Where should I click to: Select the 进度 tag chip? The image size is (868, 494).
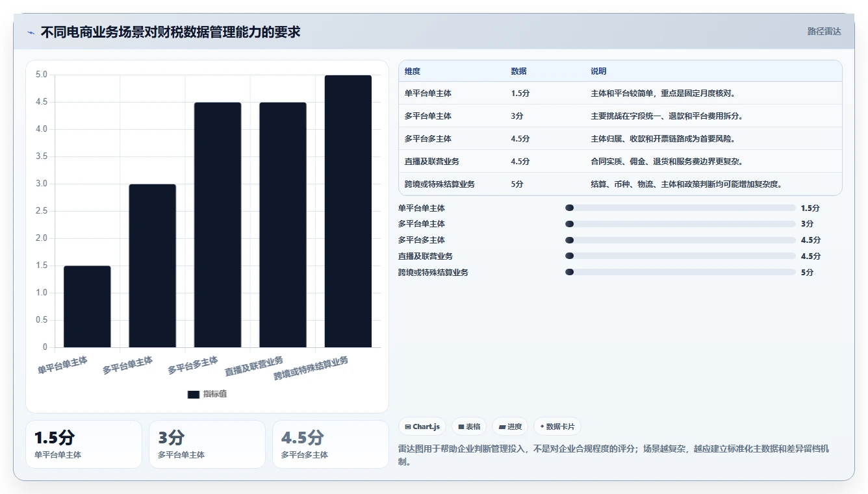(x=510, y=426)
